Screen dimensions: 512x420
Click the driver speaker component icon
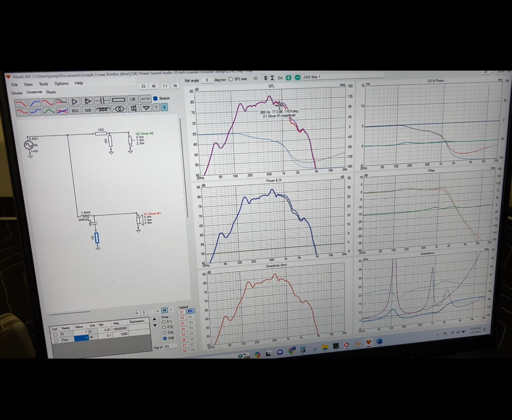point(134,108)
